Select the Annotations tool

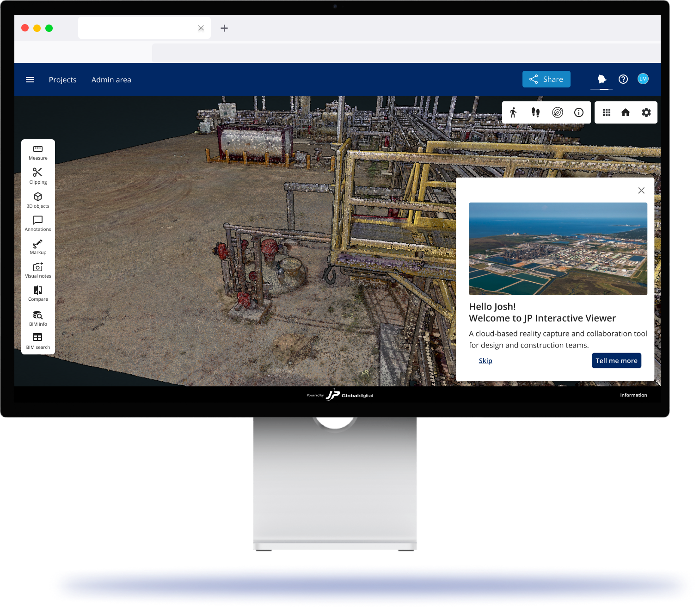38,223
